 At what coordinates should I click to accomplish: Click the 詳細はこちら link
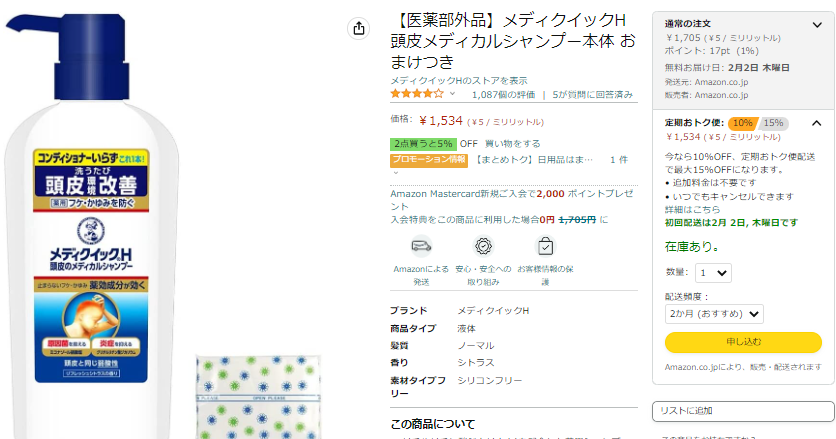(692, 209)
